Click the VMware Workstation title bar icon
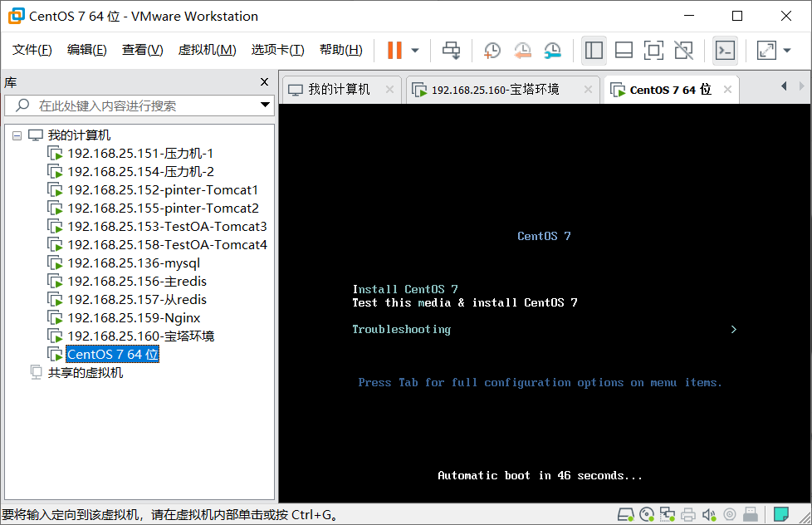 (x=16, y=16)
